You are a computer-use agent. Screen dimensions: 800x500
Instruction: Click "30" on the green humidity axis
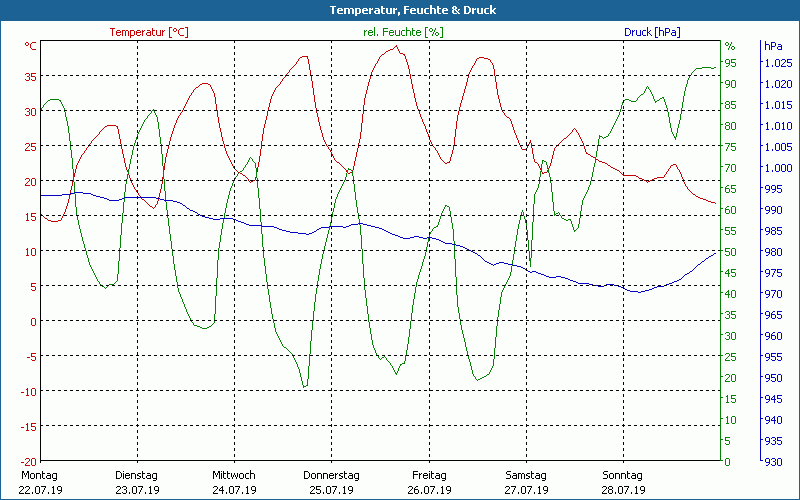(731, 336)
